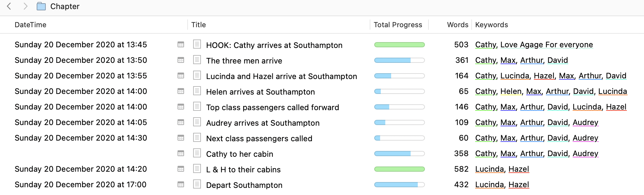Sort by the Words column header
Viewport: 644px width, 195px height.
(x=458, y=25)
